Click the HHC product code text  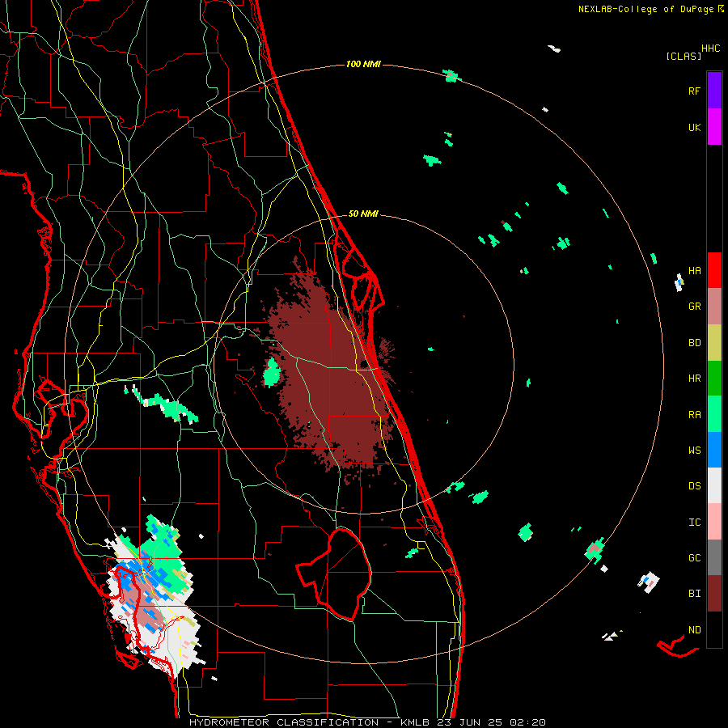point(711,48)
